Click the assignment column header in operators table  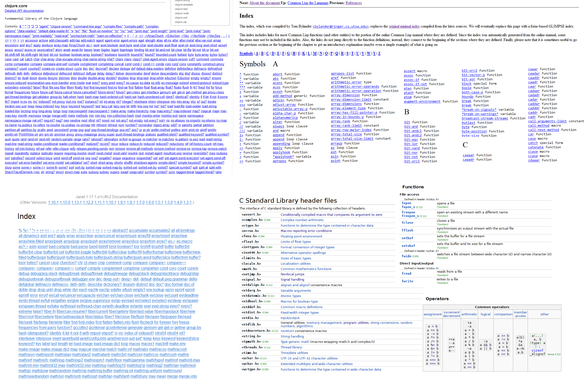pyautogui.click(x=432, y=314)
